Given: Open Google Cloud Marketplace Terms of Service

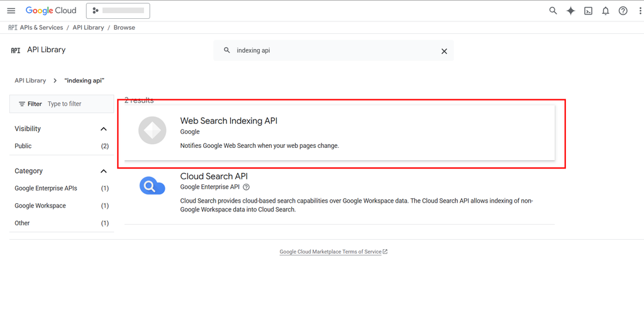Looking at the screenshot, I should 331,252.
